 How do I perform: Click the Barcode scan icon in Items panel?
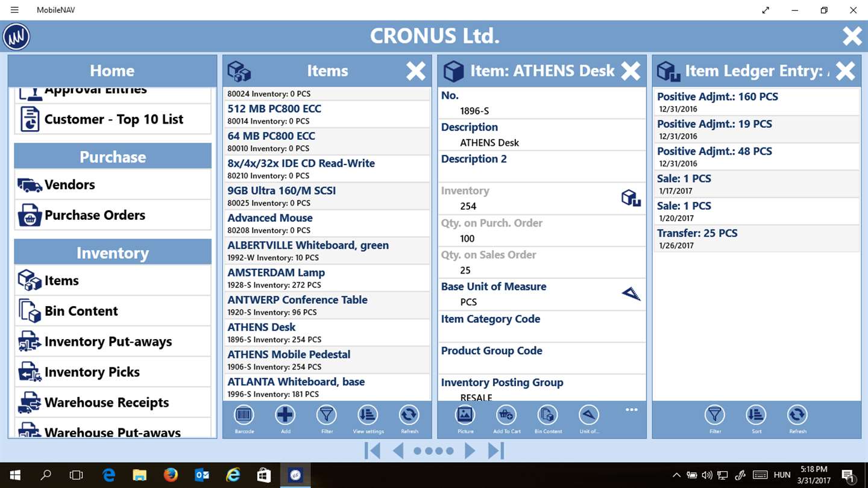point(244,415)
